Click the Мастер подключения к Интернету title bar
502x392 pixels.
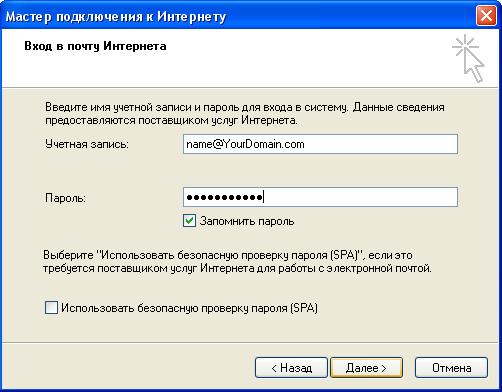(x=116, y=16)
